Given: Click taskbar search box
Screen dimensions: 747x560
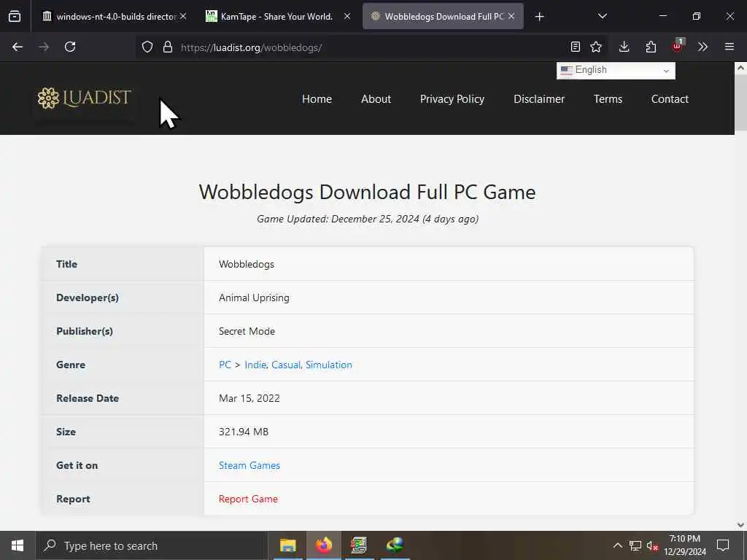Looking at the screenshot, I should click(x=152, y=545).
